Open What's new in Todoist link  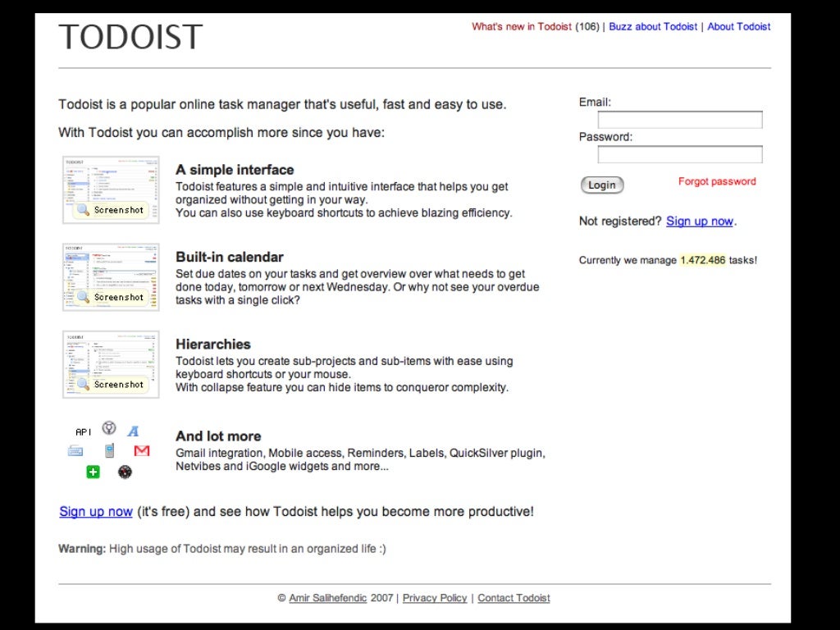[522, 27]
